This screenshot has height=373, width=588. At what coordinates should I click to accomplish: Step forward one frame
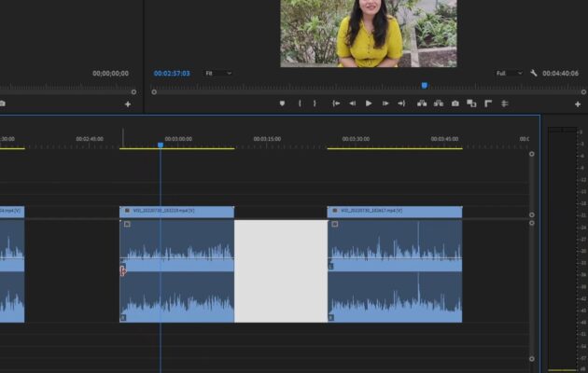pos(385,104)
